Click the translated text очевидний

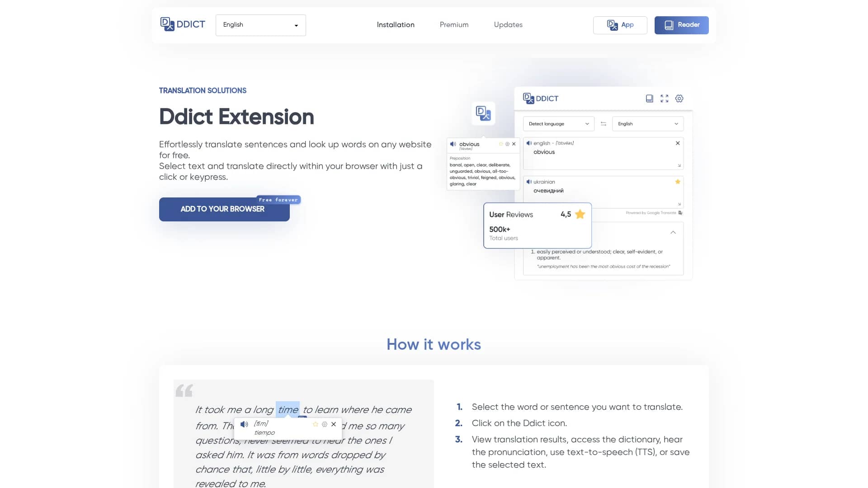tap(548, 191)
